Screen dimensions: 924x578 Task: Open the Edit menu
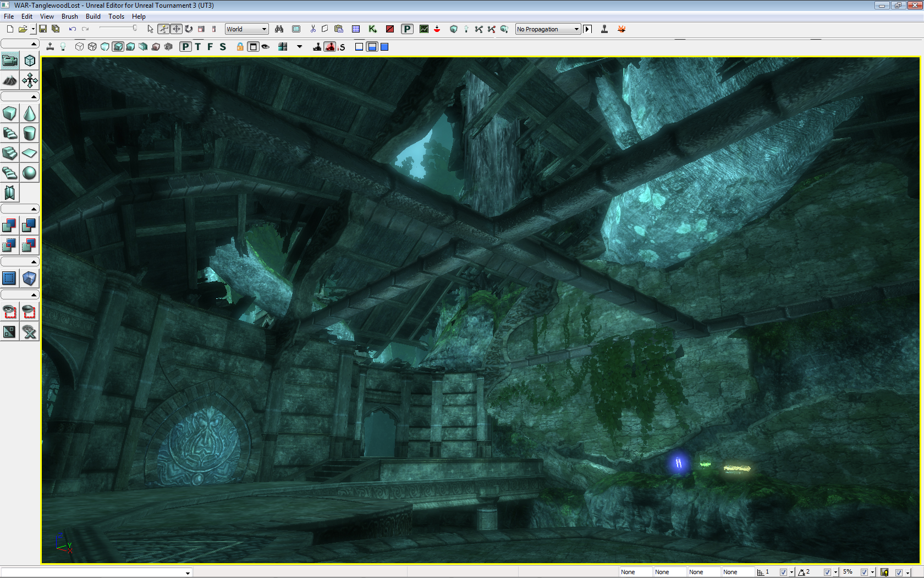click(27, 17)
